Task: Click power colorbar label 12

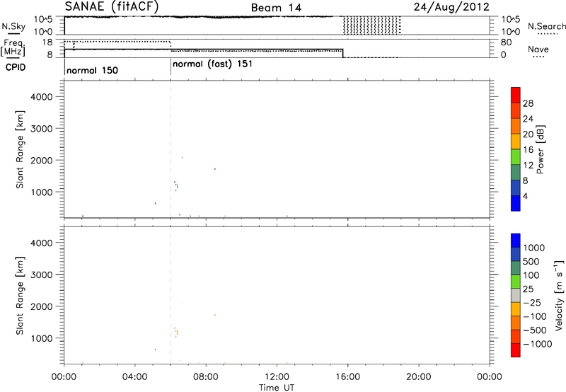Action: pyautogui.click(x=528, y=166)
